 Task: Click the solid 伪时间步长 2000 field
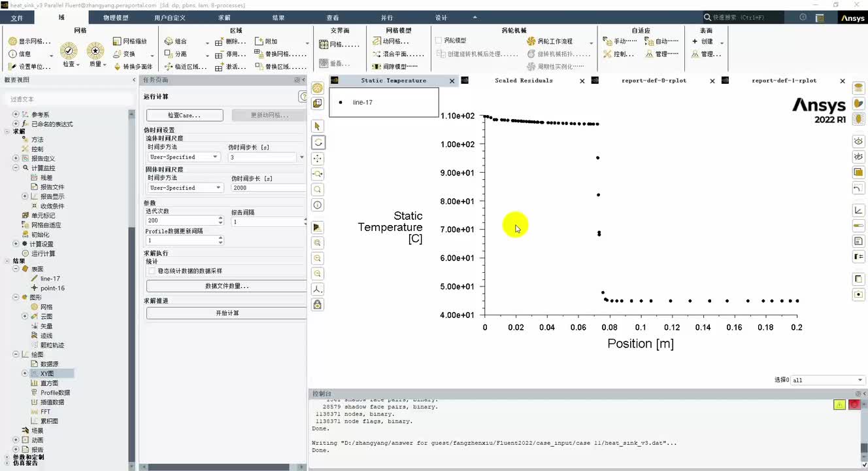(x=269, y=188)
